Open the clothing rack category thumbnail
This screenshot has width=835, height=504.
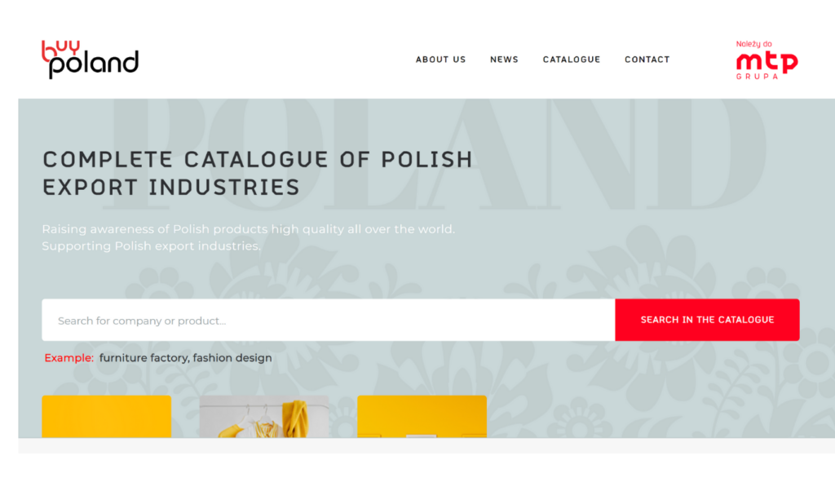pyautogui.click(x=264, y=417)
